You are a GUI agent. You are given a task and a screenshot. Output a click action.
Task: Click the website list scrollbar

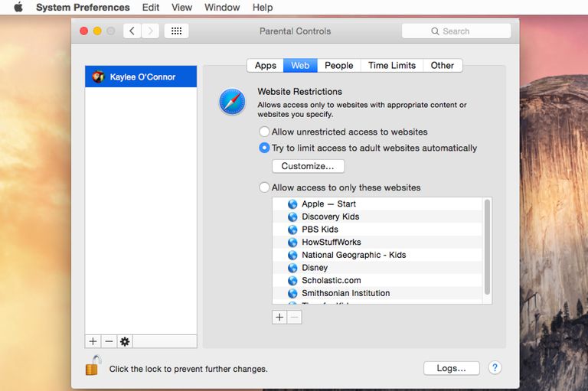point(487,247)
